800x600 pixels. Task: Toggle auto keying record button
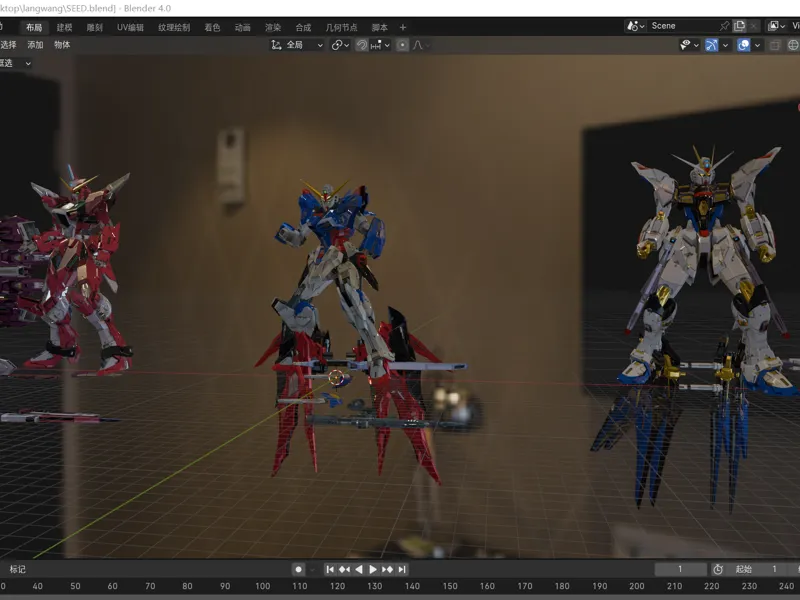click(298, 569)
